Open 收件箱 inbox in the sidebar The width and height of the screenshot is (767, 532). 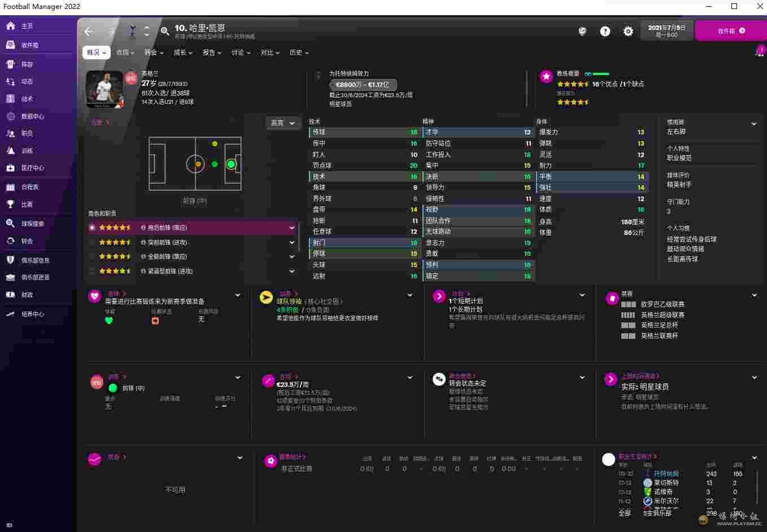click(x=29, y=45)
